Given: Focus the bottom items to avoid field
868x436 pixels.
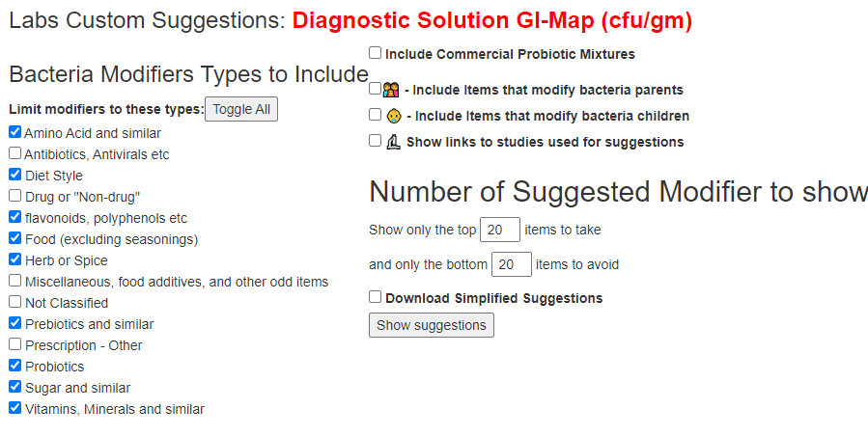Looking at the screenshot, I should click(x=512, y=264).
